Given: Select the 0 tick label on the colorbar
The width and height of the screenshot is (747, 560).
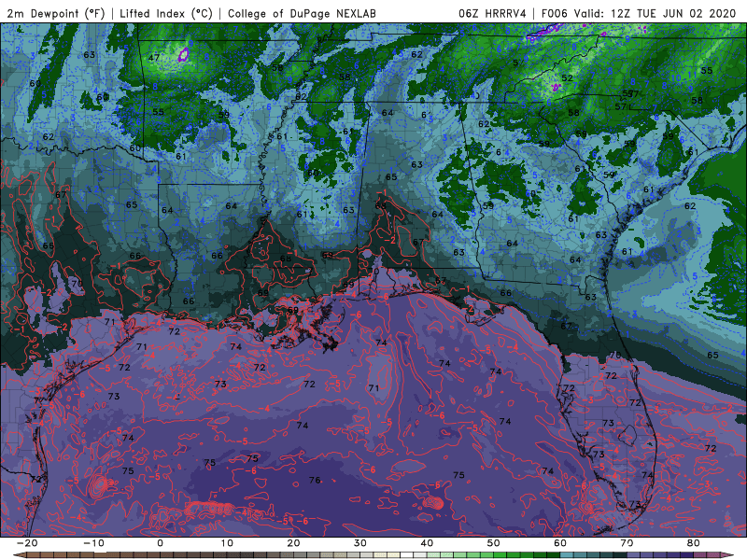Looking at the screenshot, I should pyautogui.click(x=160, y=543).
